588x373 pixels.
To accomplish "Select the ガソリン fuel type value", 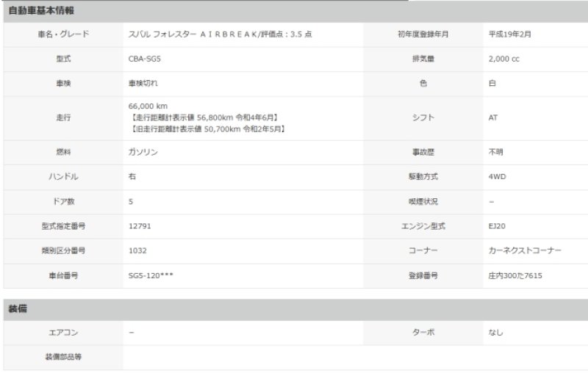I will [143, 151].
